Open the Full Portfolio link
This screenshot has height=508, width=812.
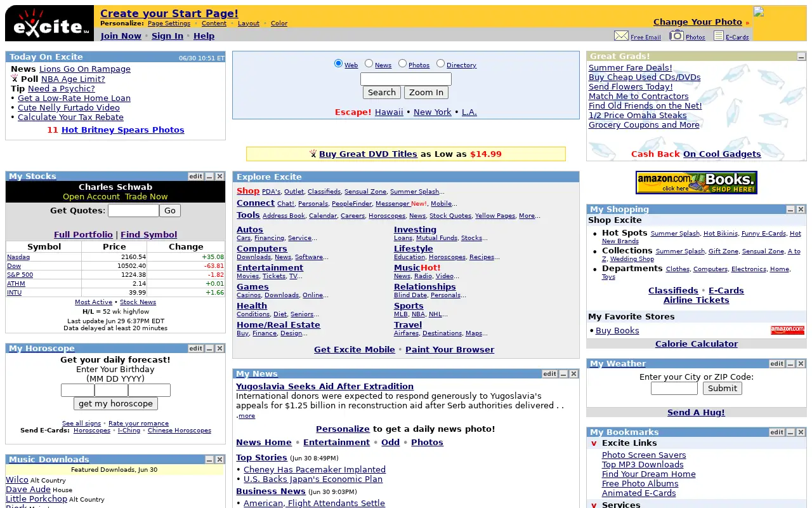point(83,235)
